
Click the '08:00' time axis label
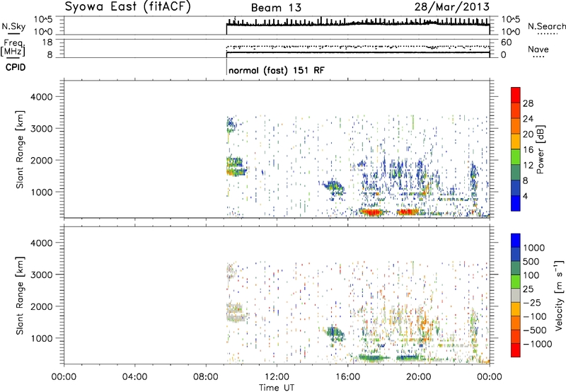(x=206, y=377)
